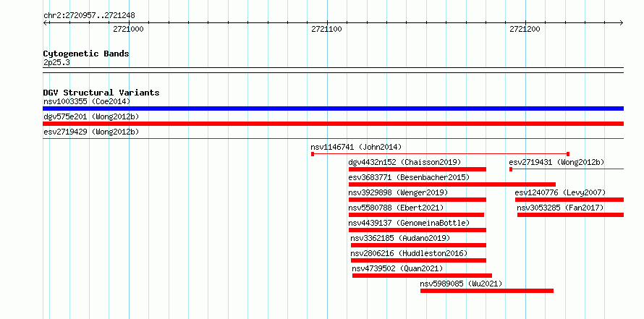Click the esv1240776 (Levy2007) variant bar

[569, 200]
